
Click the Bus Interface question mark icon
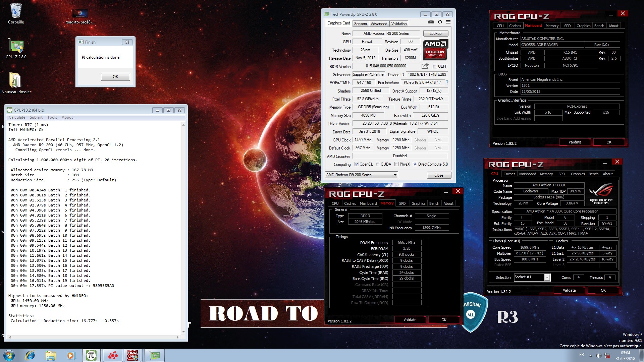[x=447, y=82]
